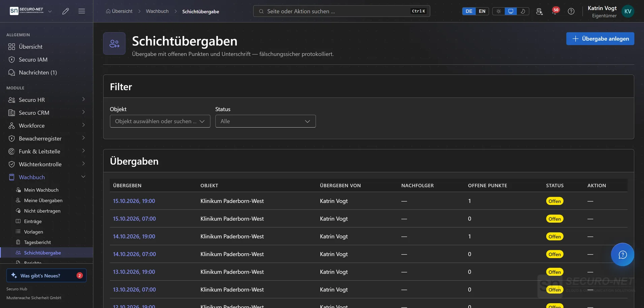Open Nachrichten (1) in the sidebar
Viewport: 644px width, 308px height.
(46, 72)
